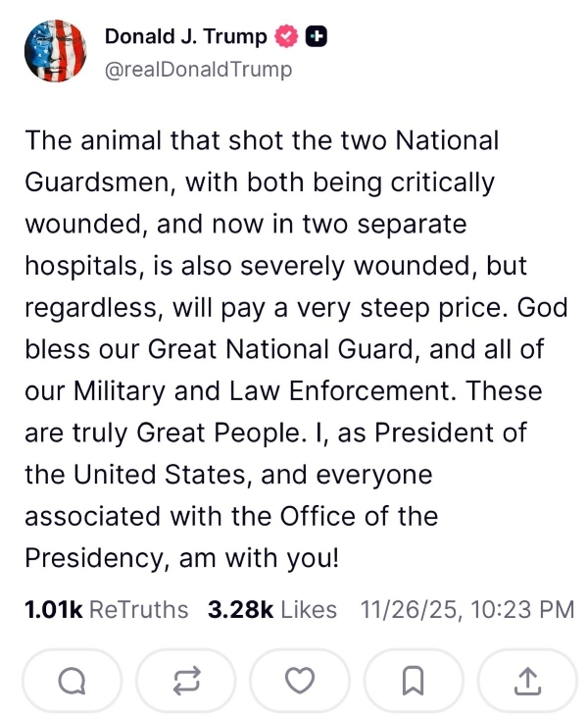
Task: Click the red verified checkmark badge
Action: (286, 37)
